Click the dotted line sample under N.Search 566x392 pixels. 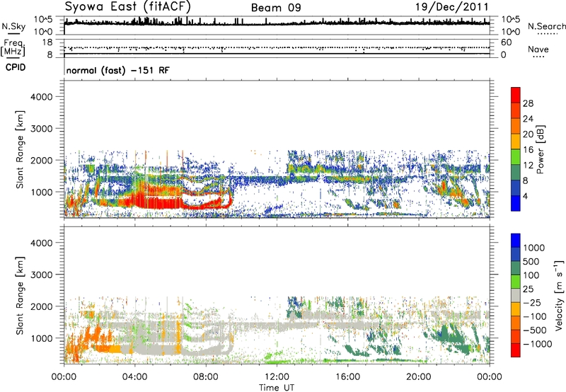547,34
